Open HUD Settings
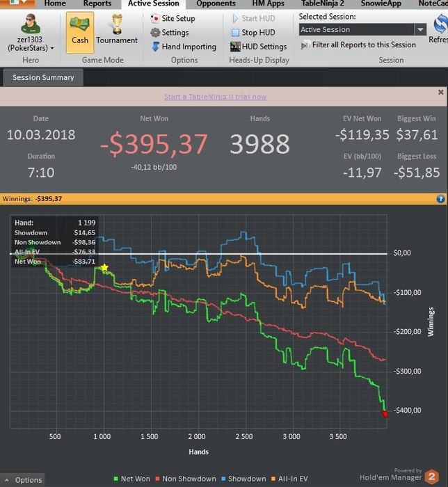This screenshot has width=448, height=487. coord(258,47)
